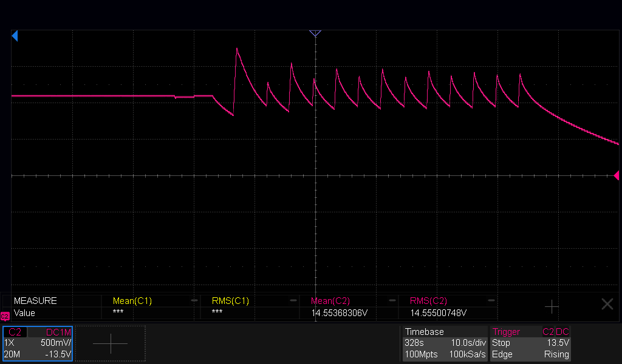Close the measurement panel with the X icon
The width and height of the screenshot is (622, 364).
(607, 304)
